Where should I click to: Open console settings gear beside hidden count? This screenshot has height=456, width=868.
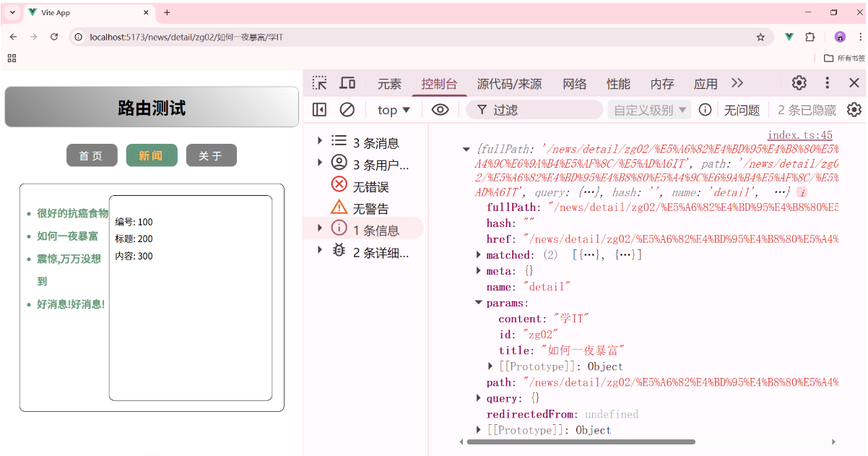click(854, 110)
